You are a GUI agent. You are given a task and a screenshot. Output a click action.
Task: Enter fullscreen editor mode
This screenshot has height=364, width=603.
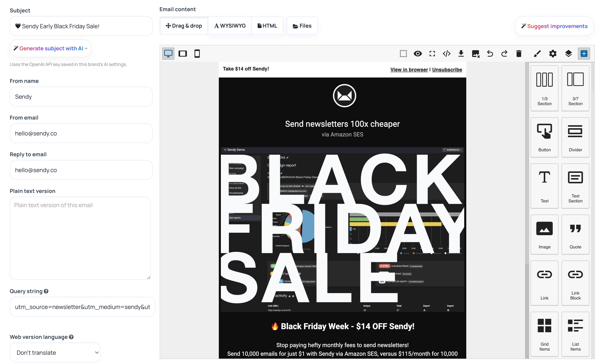[432, 54]
